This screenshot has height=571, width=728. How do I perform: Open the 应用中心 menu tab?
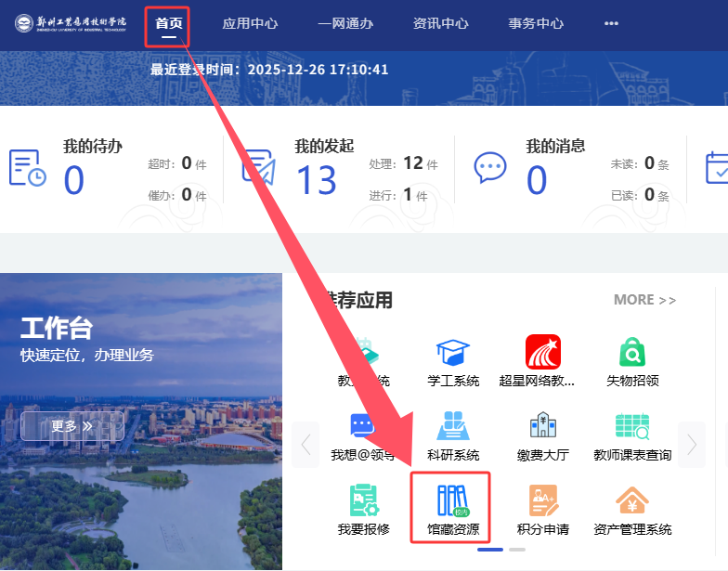point(250,23)
